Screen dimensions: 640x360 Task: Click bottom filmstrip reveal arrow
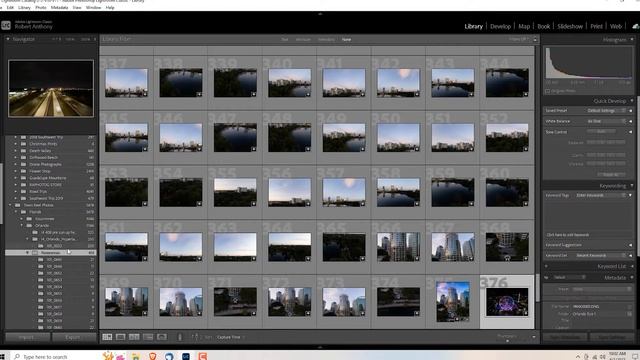(320, 347)
